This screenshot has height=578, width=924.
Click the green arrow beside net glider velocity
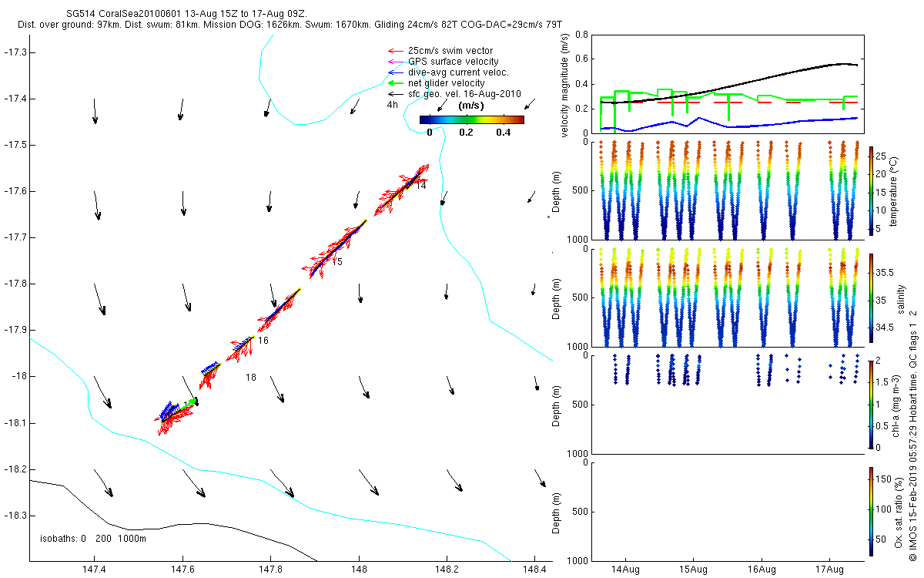tap(396, 83)
